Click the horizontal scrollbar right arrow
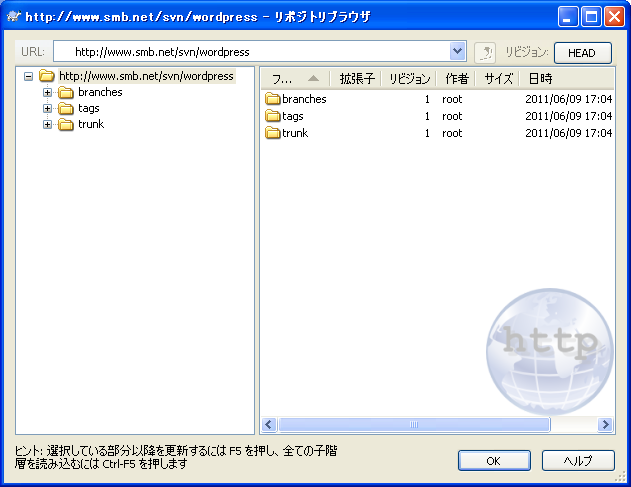Viewport: 631px width, 487px height. (x=605, y=425)
